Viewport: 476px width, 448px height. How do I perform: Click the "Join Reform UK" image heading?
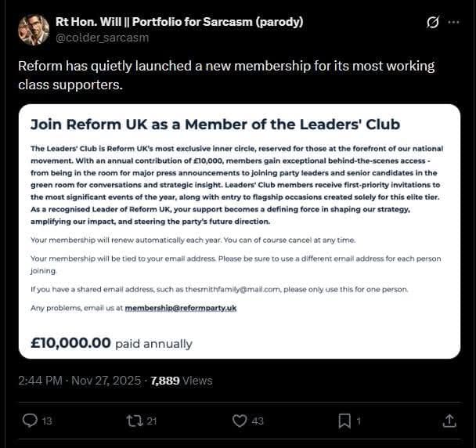pos(215,124)
